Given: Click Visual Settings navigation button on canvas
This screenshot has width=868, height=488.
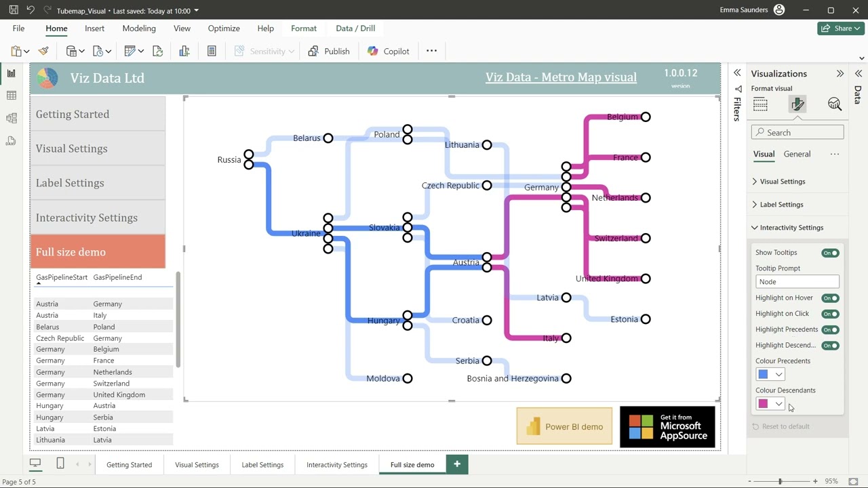Looking at the screenshot, I should [x=98, y=148].
